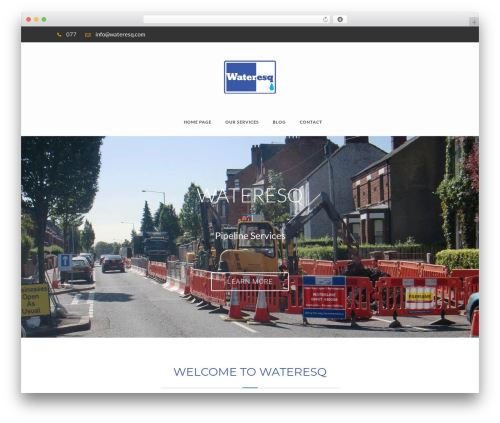Click the Learn More button
Screen dimensions: 500x423
(250, 282)
